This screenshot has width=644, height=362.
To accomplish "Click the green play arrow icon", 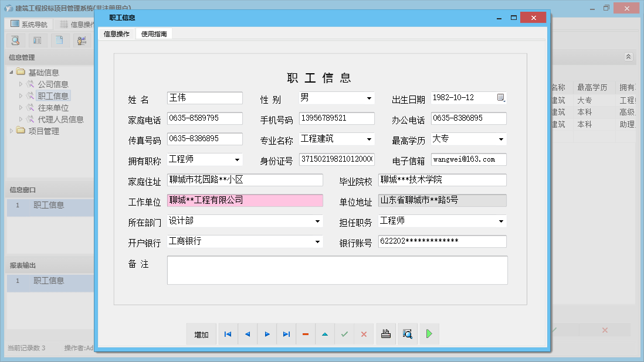I will coord(429,334).
